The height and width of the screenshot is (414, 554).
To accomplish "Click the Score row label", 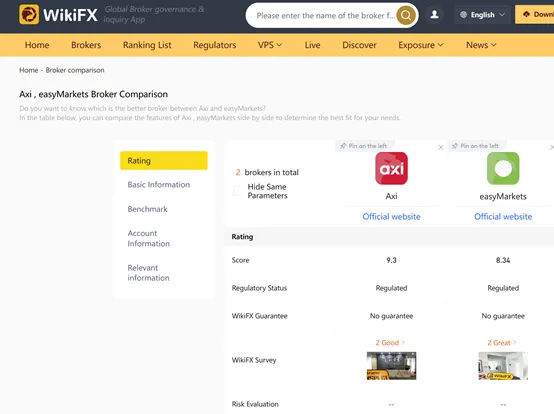I will (x=240, y=260).
